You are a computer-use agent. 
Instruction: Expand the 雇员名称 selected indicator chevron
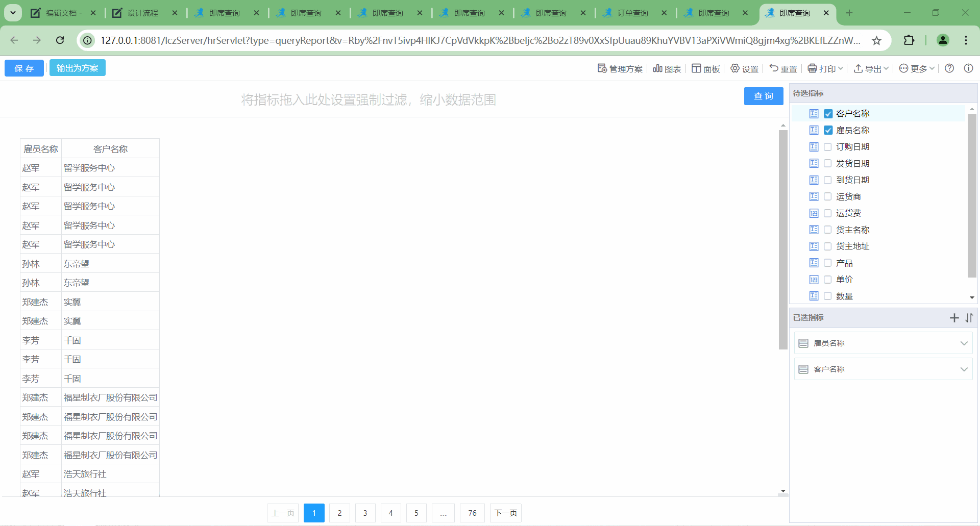point(964,343)
